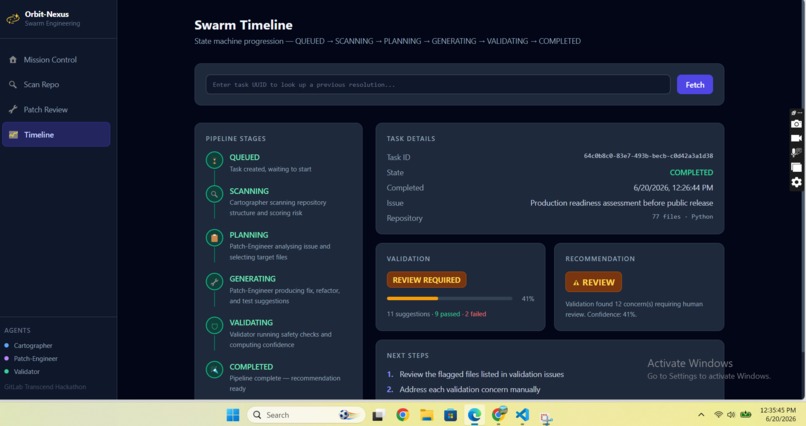Click the overlay toolbar window-stack icon

[796, 167]
